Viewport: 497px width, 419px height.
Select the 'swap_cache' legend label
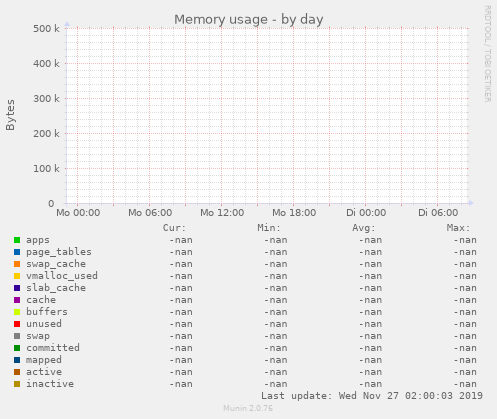click(56, 264)
